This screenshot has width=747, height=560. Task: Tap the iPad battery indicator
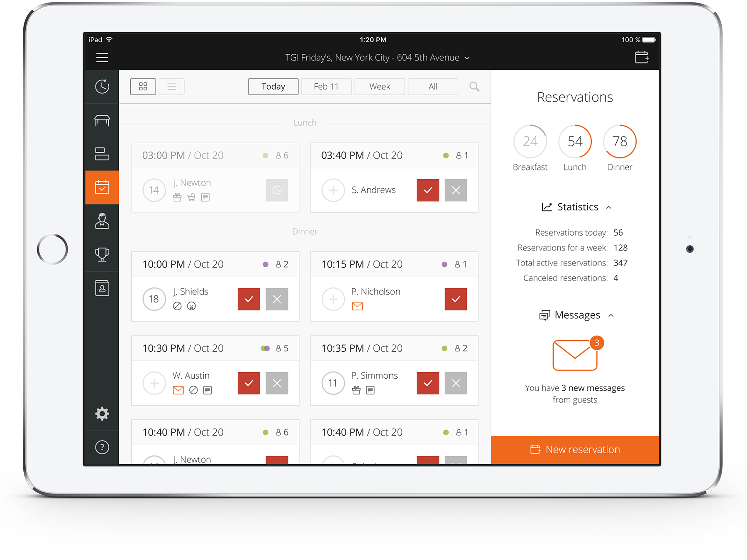point(649,40)
